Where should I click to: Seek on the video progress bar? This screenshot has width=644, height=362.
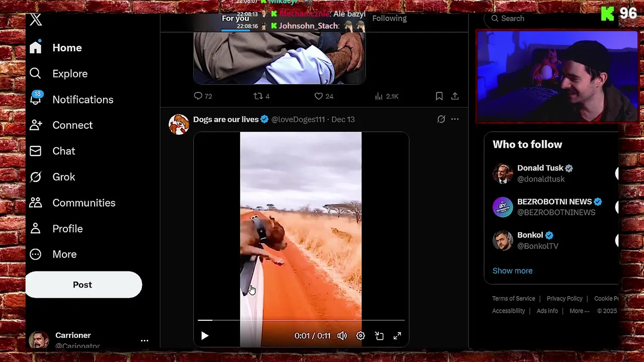pos(301,320)
